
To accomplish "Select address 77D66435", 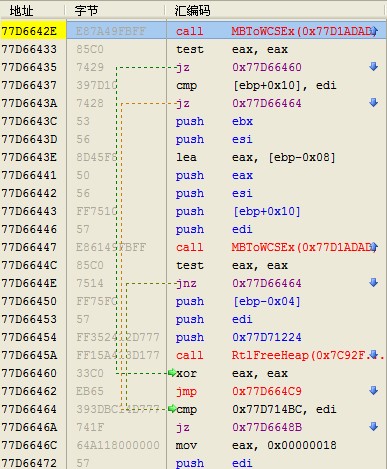I will click(29, 67).
